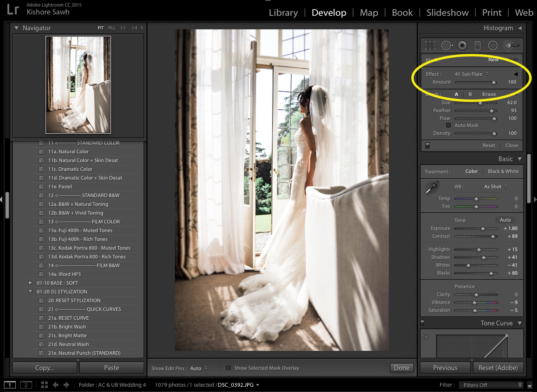
Task: Click the brush Feather slider handle
Action: click(x=492, y=111)
